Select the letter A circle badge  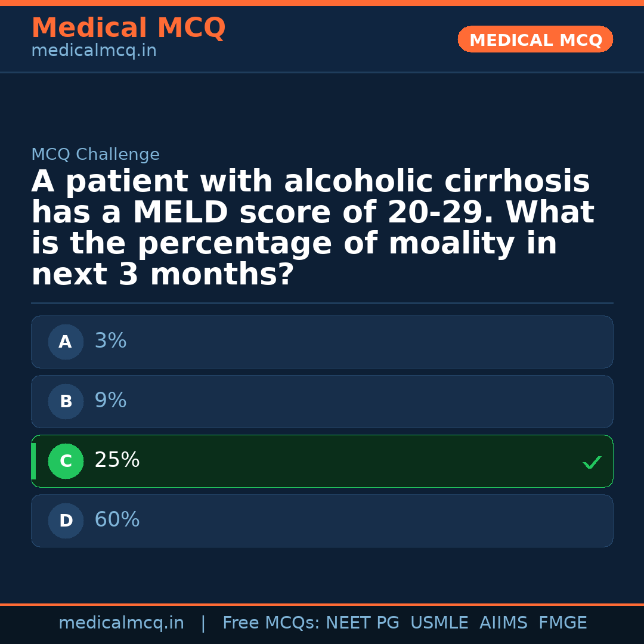click(66, 342)
